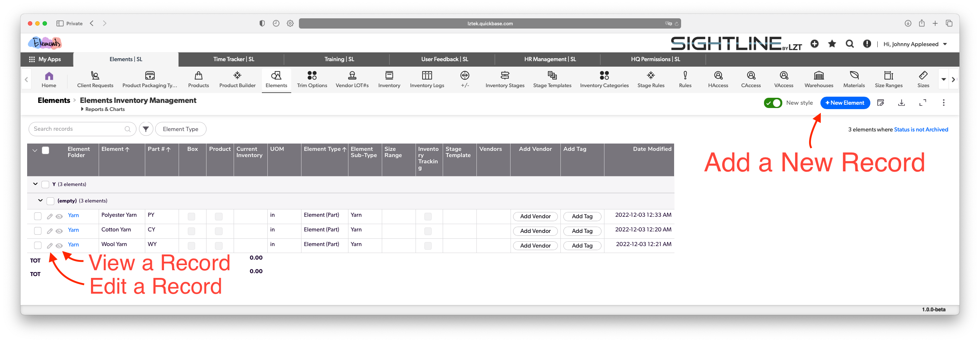The width and height of the screenshot is (980, 342).
Task: Expand the Reports & Charts disclosure triangle
Action: [x=82, y=109]
